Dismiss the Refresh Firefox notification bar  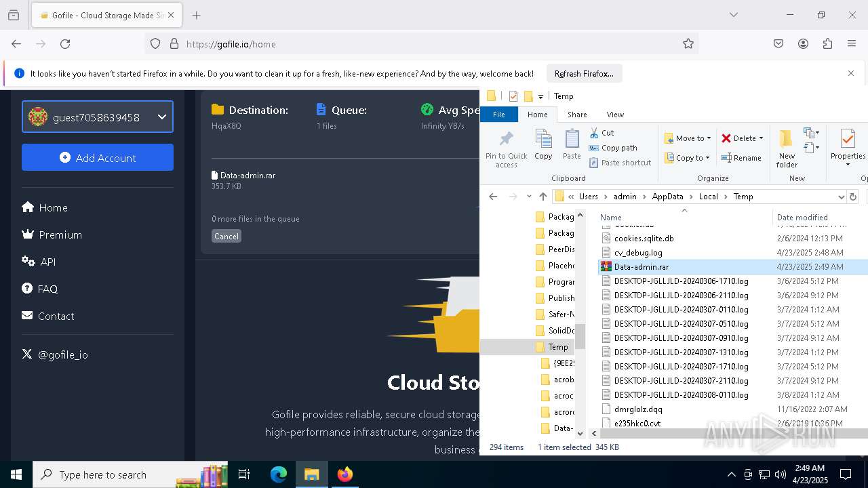(851, 73)
